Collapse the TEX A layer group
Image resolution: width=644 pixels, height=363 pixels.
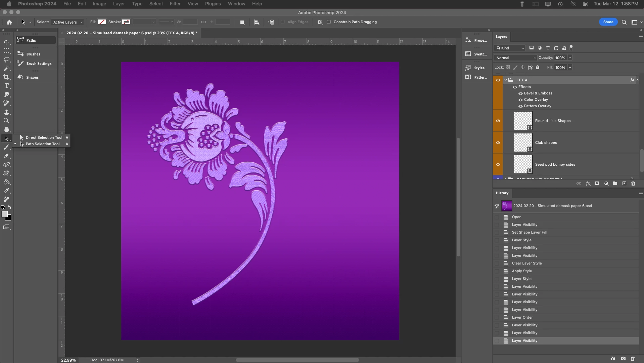click(506, 80)
